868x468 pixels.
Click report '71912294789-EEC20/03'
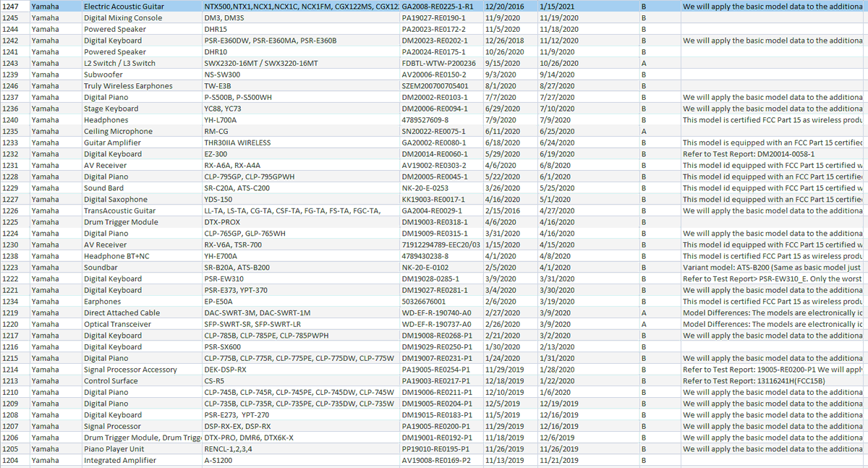click(441, 244)
